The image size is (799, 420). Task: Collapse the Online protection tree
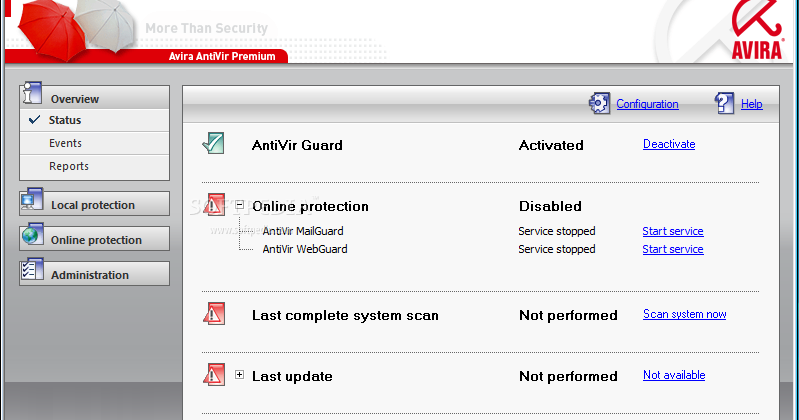point(239,205)
